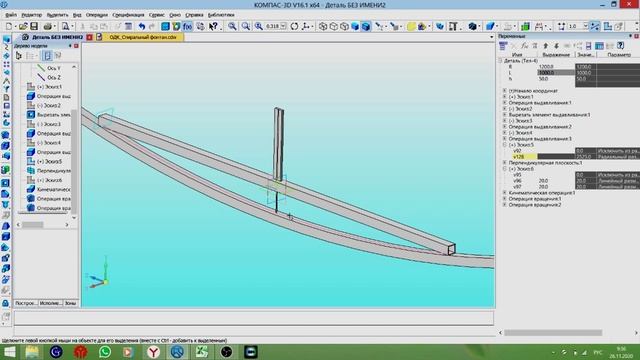The height and width of the screenshot is (360, 640).
Task: Switch to the Исполне... tab below model tree
Action: coord(51,303)
